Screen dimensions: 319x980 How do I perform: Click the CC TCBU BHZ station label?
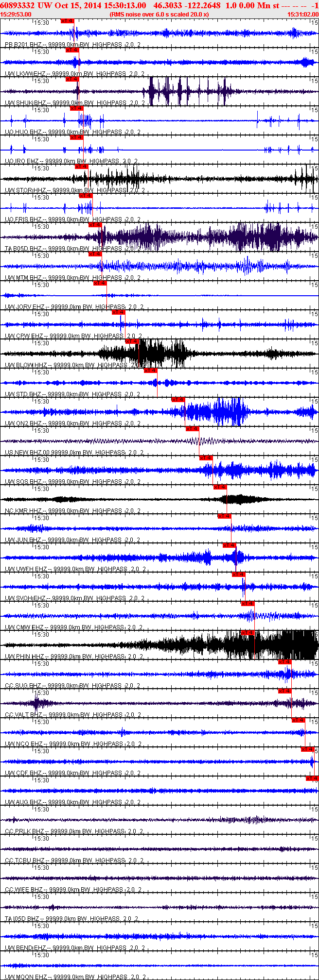(x=24, y=861)
